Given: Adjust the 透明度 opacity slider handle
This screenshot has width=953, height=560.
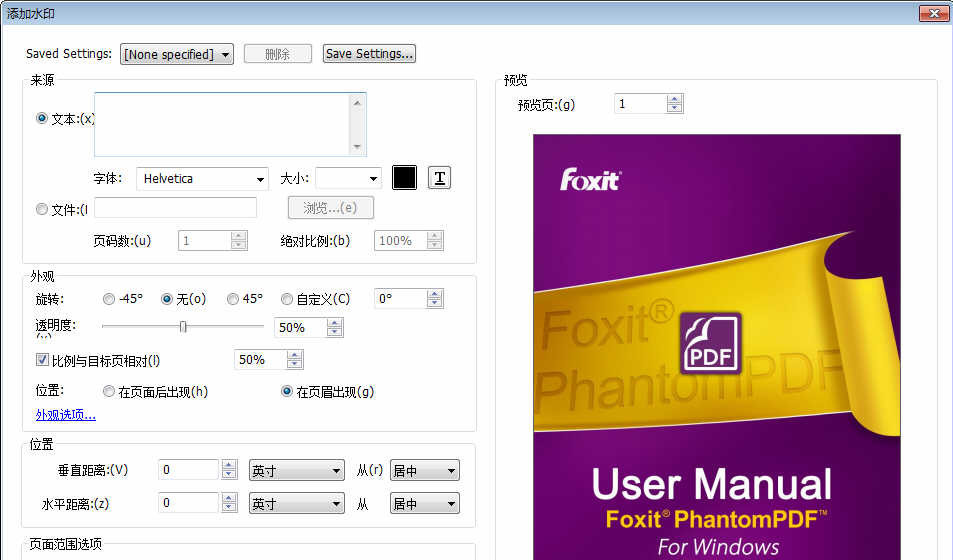Looking at the screenshot, I should point(183,327).
